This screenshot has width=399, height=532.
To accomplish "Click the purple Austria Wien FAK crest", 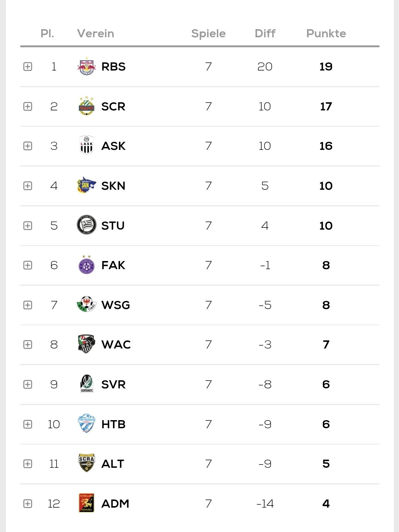I will click(x=86, y=265).
